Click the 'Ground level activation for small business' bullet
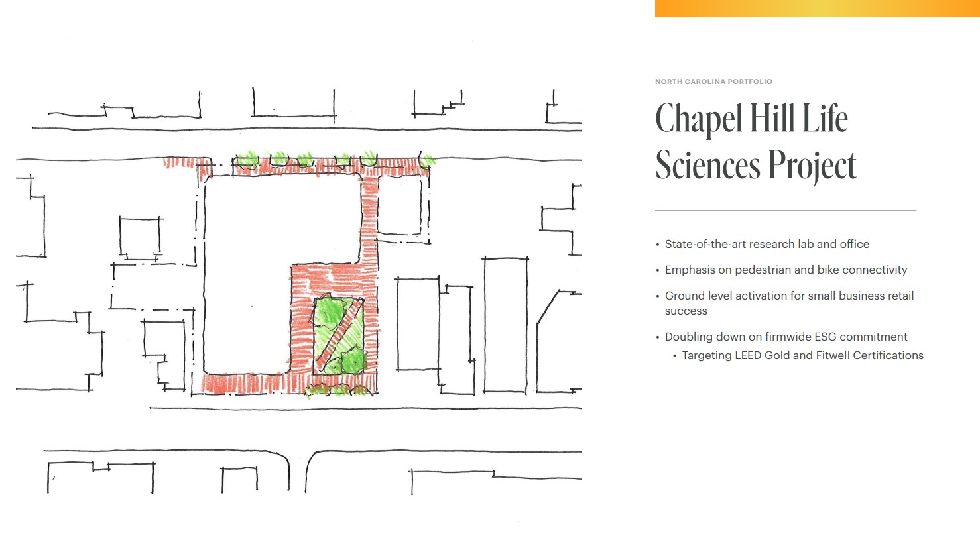This screenshot has height=550, width=980. point(789,303)
